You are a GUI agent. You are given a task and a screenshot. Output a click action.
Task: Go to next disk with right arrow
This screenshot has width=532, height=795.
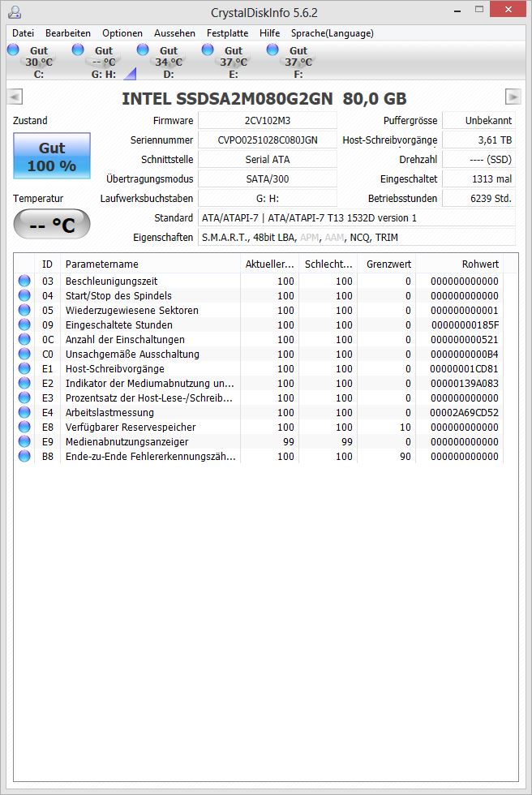point(513,97)
